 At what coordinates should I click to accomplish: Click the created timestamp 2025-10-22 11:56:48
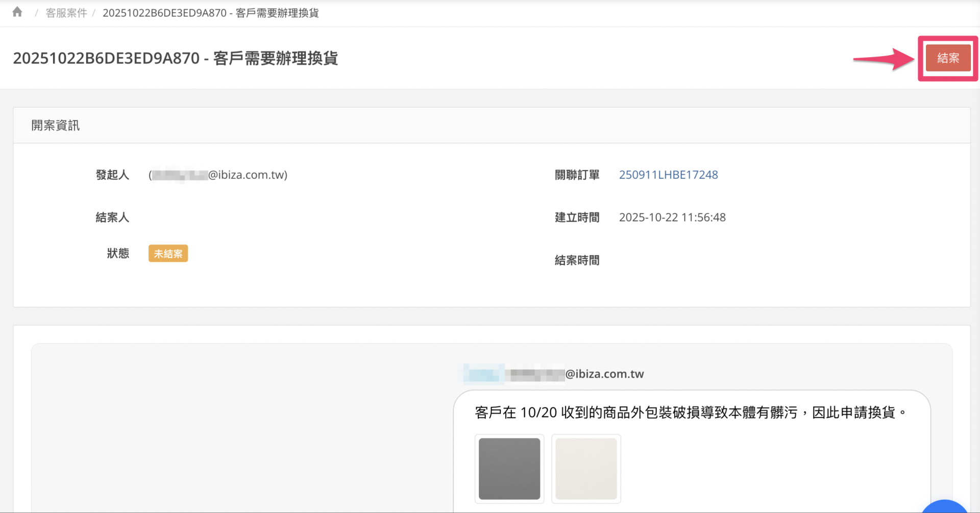(672, 217)
